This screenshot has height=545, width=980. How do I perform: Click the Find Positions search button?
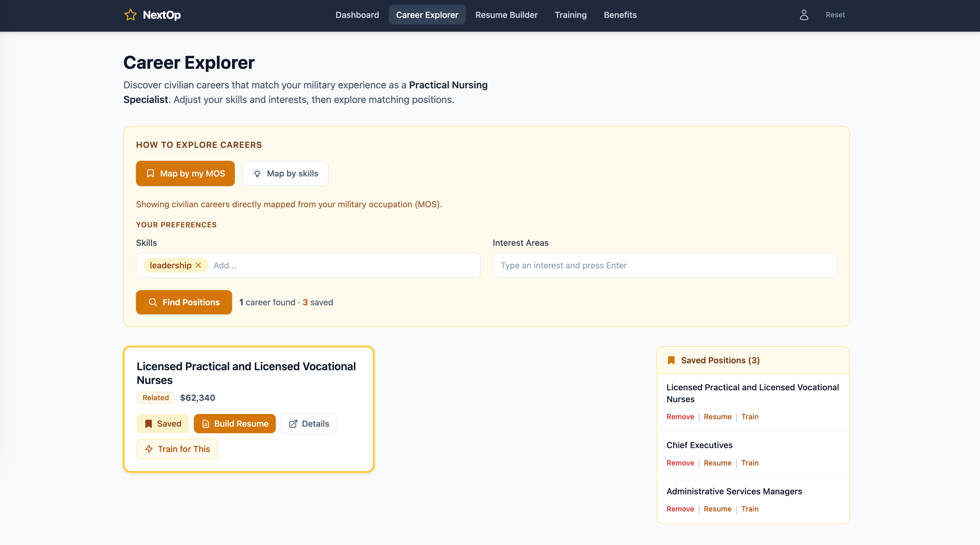pos(184,302)
